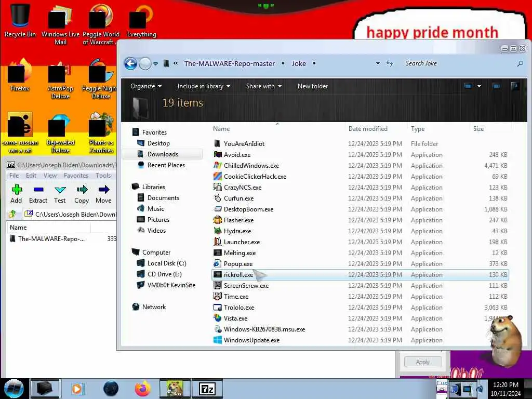This screenshot has width=532, height=399.
Task: Select ScreenScrew.exe file name
Action: [x=246, y=285]
